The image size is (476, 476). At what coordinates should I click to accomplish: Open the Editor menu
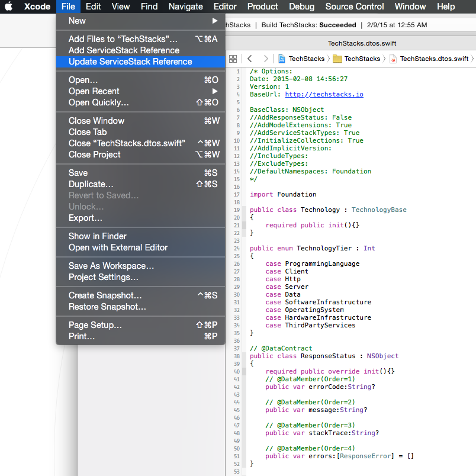tap(225, 7)
